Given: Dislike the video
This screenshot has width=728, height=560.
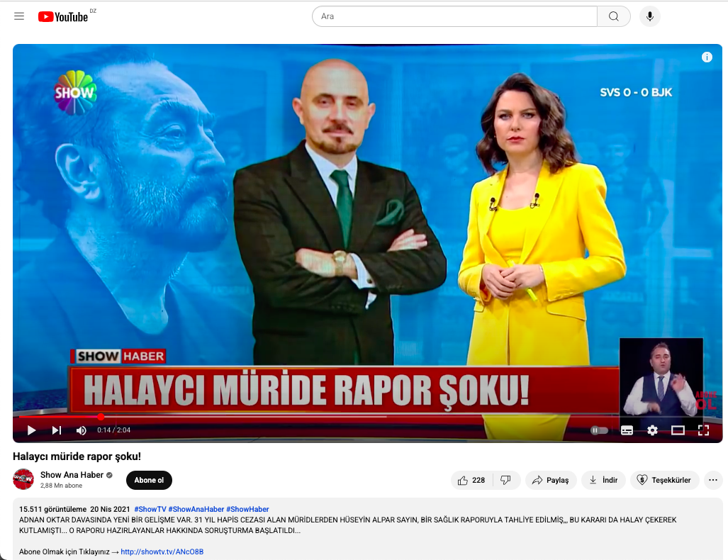Looking at the screenshot, I should [506, 480].
